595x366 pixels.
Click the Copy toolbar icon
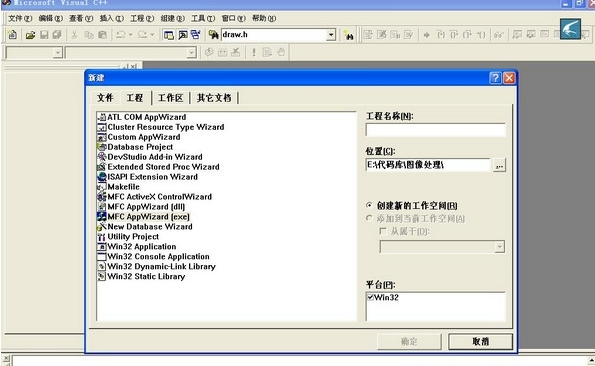pyautogui.click(x=89, y=35)
